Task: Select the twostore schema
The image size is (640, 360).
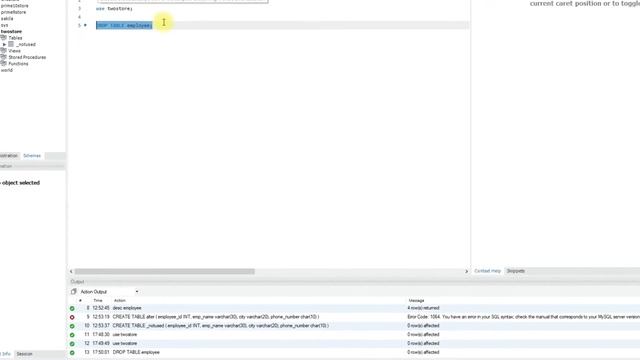Action: (11, 31)
